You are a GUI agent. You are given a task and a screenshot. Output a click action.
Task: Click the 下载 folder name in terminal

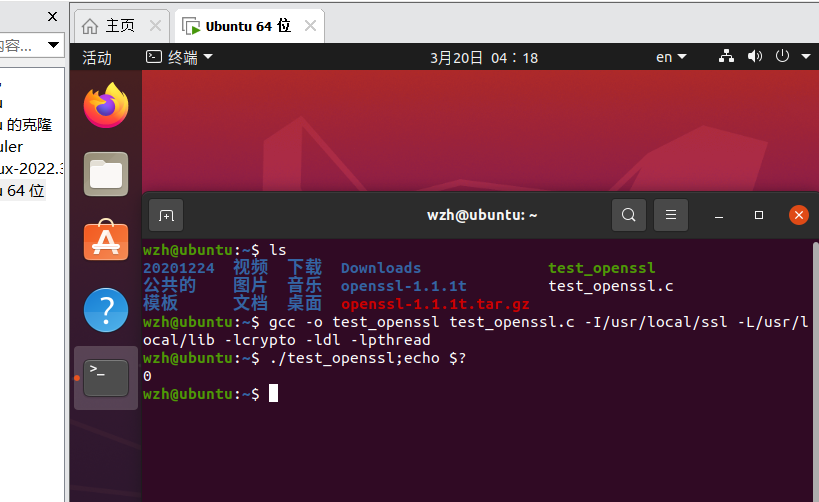tap(305, 267)
